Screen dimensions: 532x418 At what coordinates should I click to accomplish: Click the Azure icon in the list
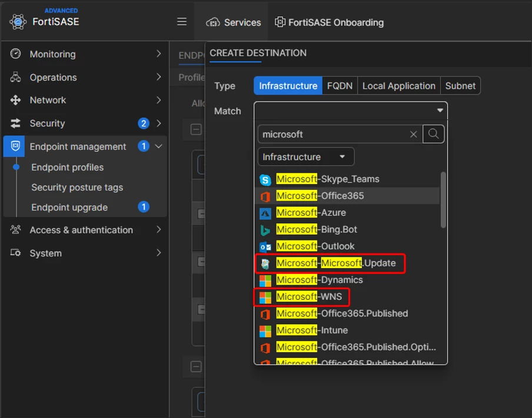(x=265, y=213)
